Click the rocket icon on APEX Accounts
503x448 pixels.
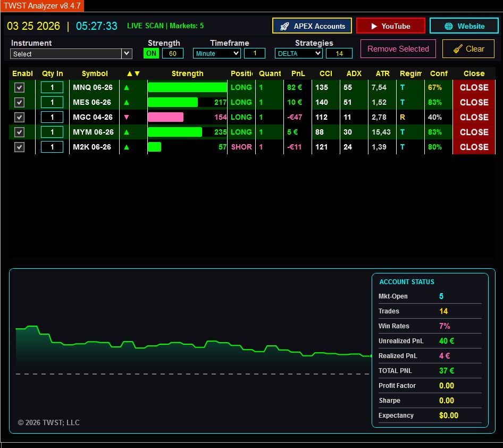(284, 26)
